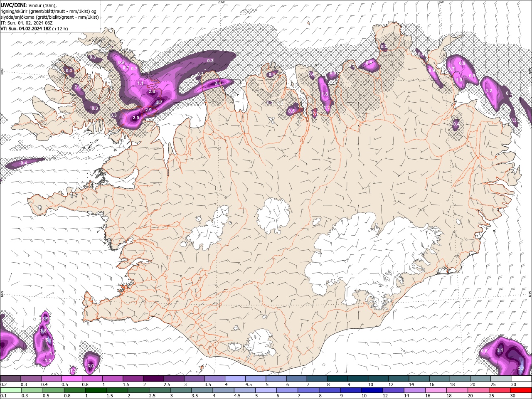Click the 20W longitude label
The image size is (532, 399).
tap(221, 2)
